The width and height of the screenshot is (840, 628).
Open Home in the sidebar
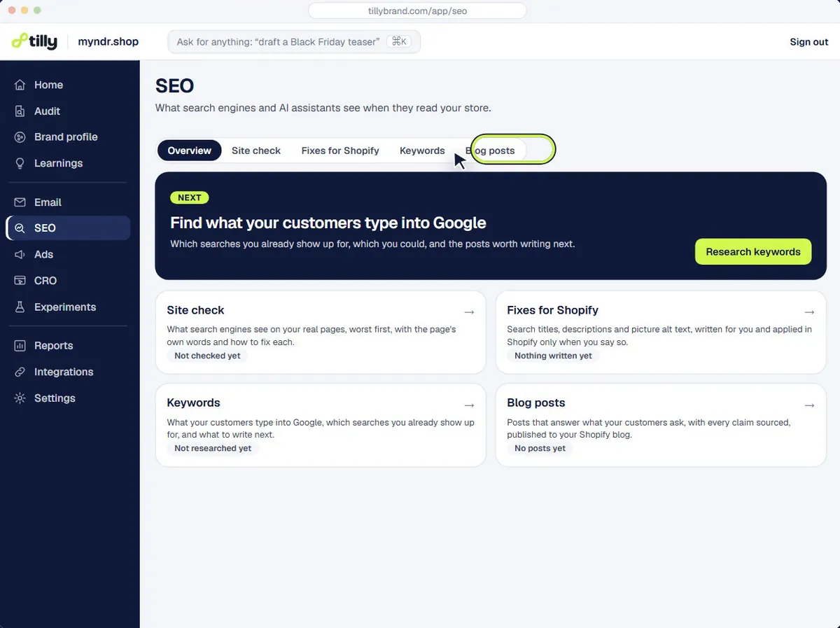coord(68,85)
